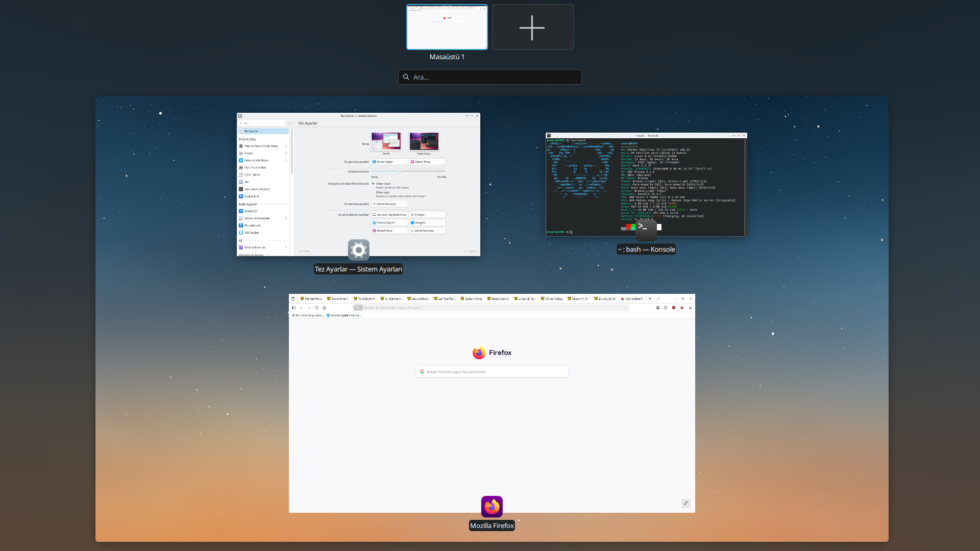Select the 'Onları seçer' radio option
Image resolution: width=980 pixels, height=551 pixels.
373,184
